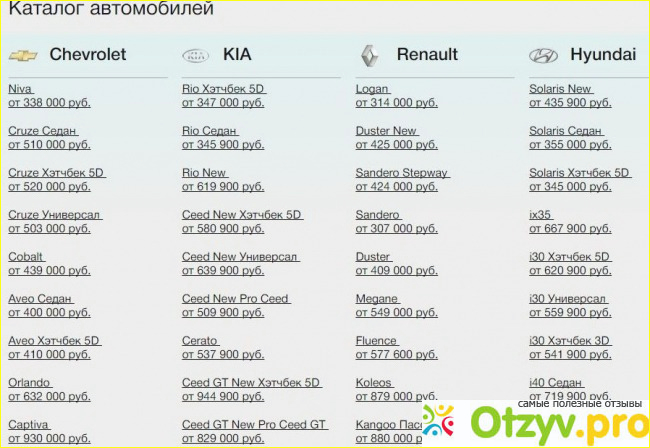Open the Duster New link
This screenshot has width=650, height=448.
click(386, 131)
